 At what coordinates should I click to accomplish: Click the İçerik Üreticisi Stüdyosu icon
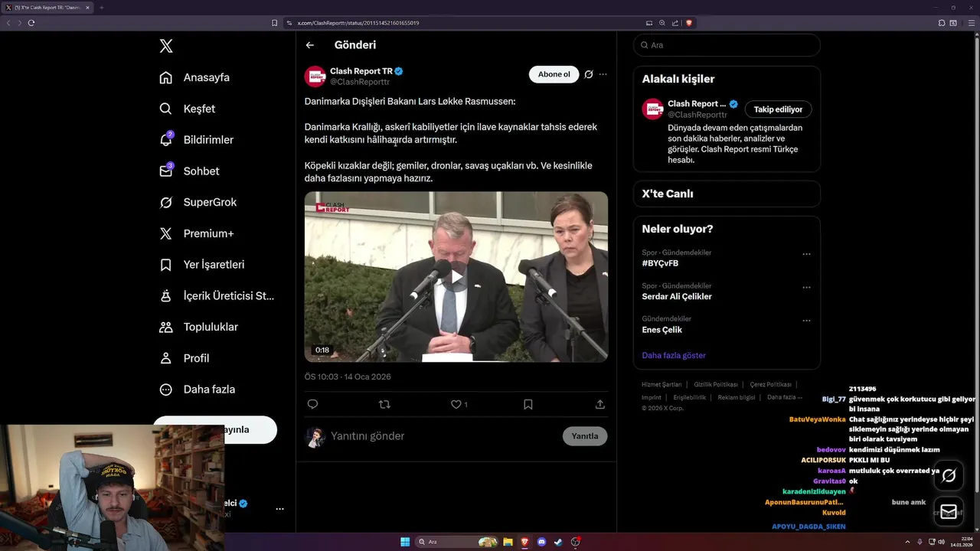165,296
